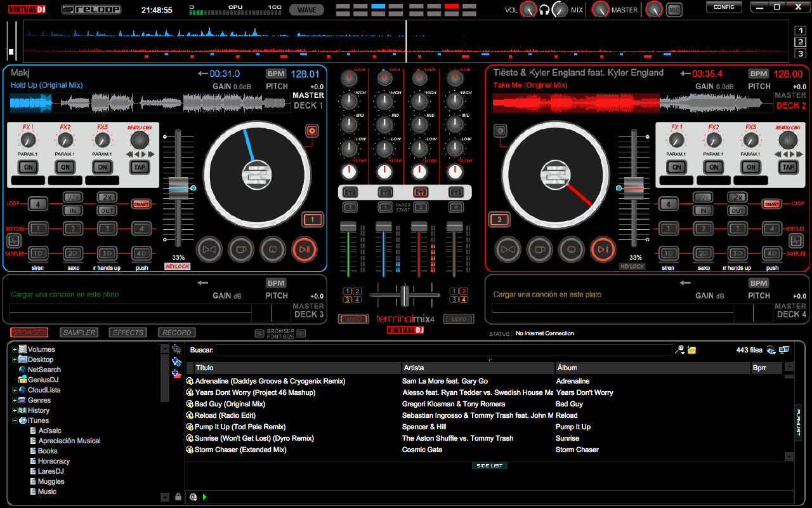Click the search options icon next to Buscar

click(680, 350)
